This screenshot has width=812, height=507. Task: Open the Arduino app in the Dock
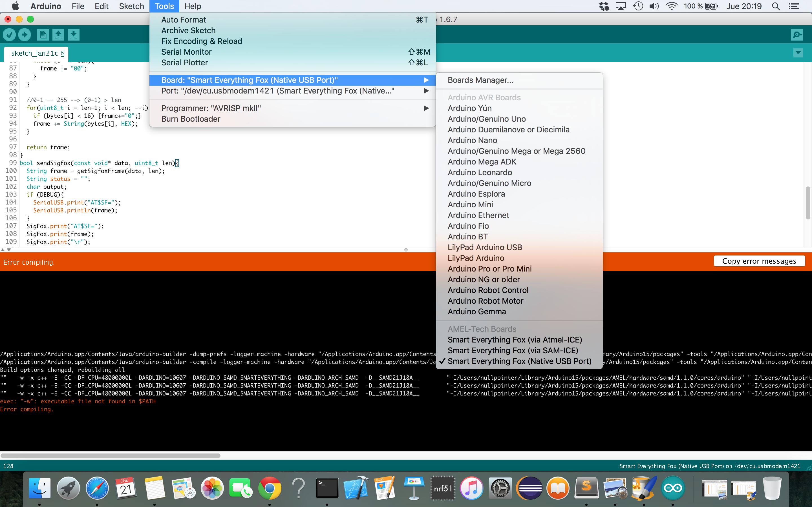pos(672,488)
